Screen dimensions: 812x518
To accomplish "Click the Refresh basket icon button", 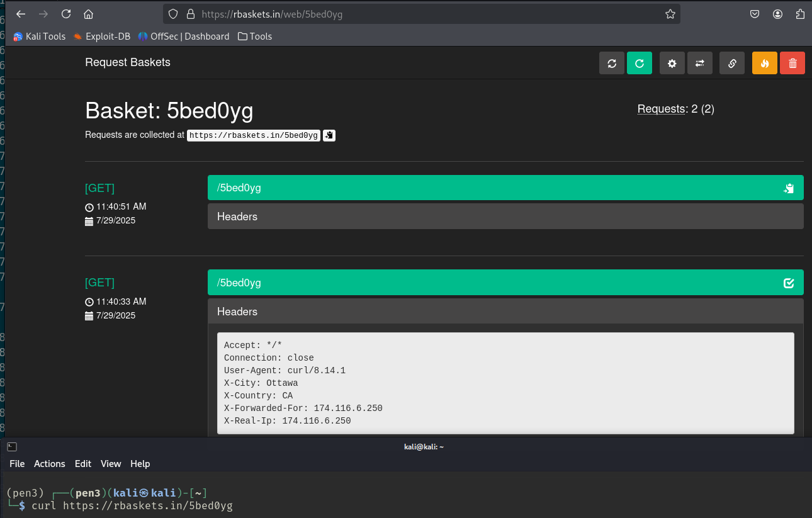I will pyautogui.click(x=611, y=63).
